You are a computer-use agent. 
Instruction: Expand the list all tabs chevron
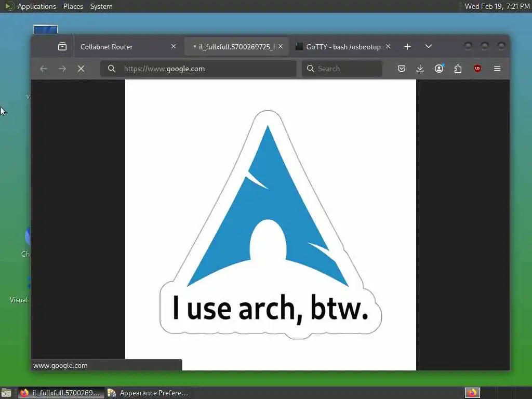tap(429, 46)
